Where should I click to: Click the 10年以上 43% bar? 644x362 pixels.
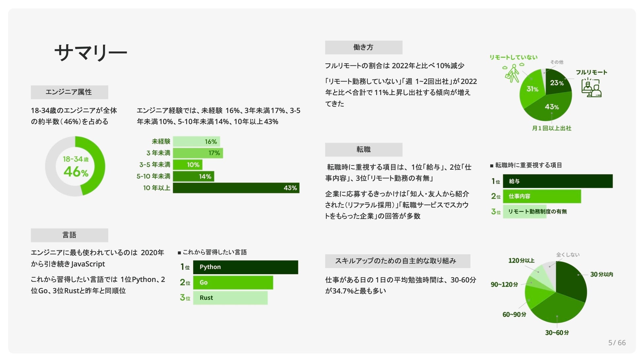(236, 188)
